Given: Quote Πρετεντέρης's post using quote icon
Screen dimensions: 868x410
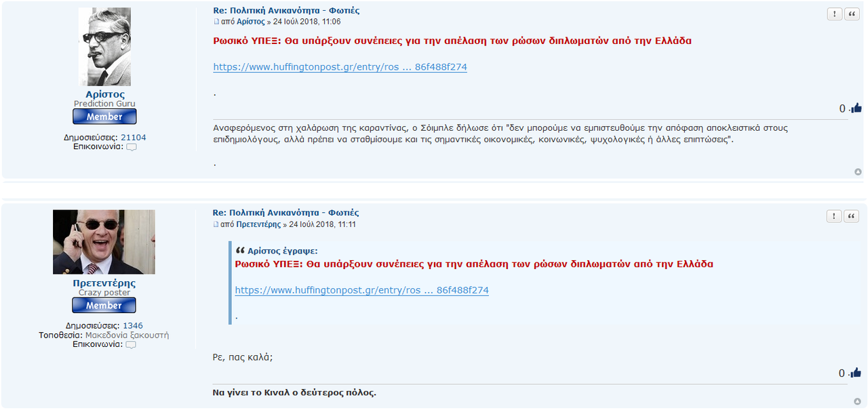Looking at the screenshot, I should point(852,216).
